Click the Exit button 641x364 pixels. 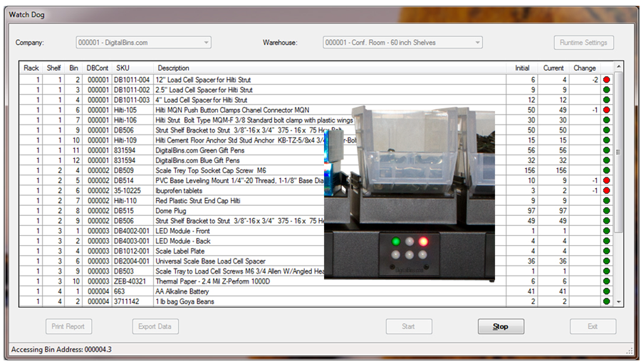[593, 326]
